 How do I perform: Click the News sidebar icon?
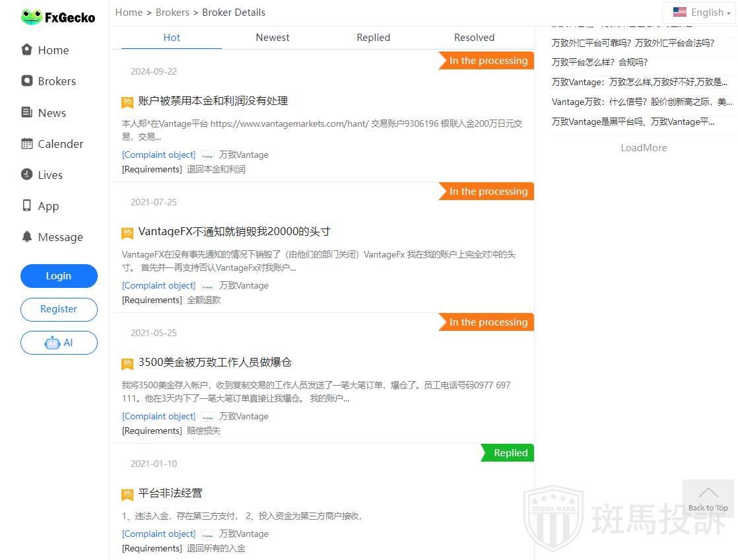click(27, 112)
